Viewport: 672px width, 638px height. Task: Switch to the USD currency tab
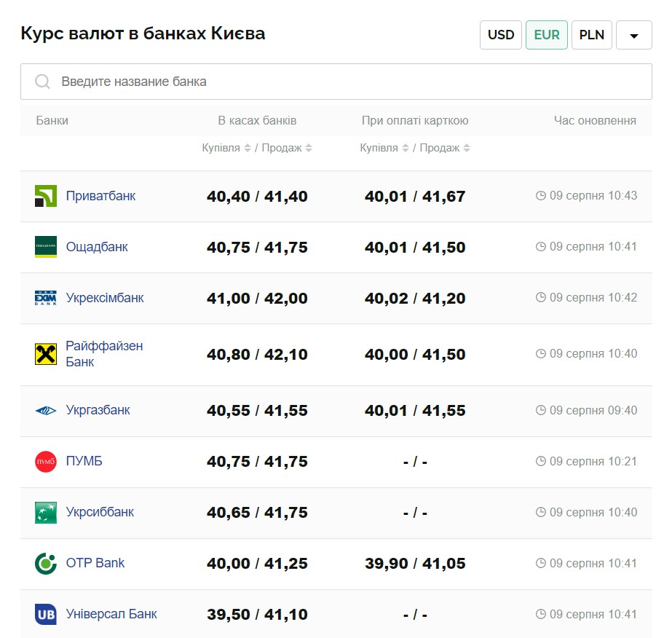pyautogui.click(x=501, y=35)
